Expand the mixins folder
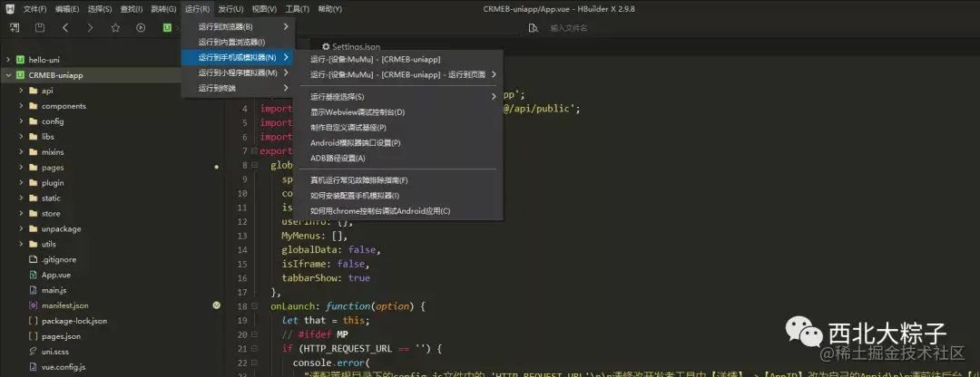Image resolution: width=980 pixels, height=377 pixels. pos(21,151)
